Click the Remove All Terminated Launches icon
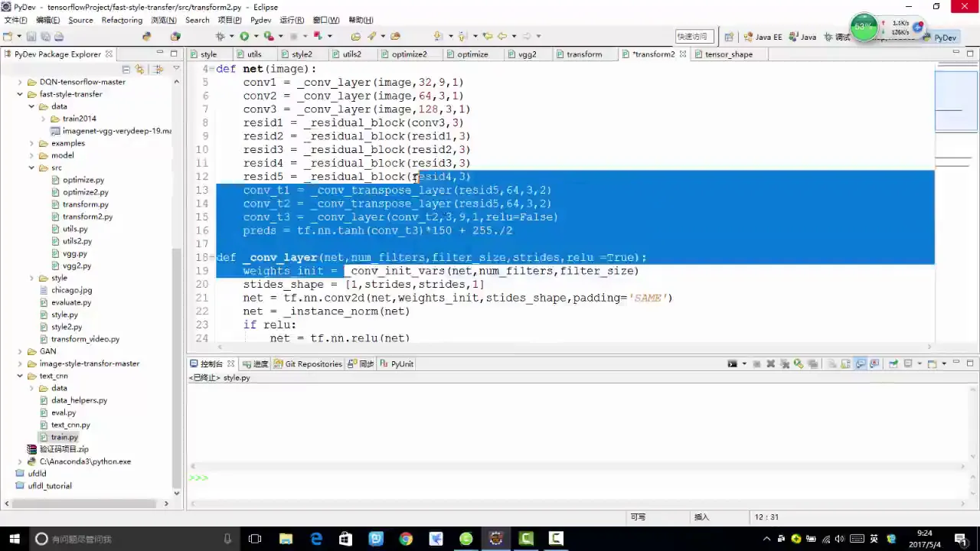Viewport: 980px width, 551px height. 785,364
